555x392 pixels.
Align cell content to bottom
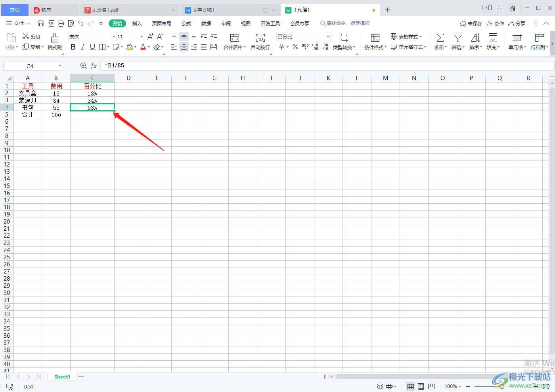click(194, 36)
